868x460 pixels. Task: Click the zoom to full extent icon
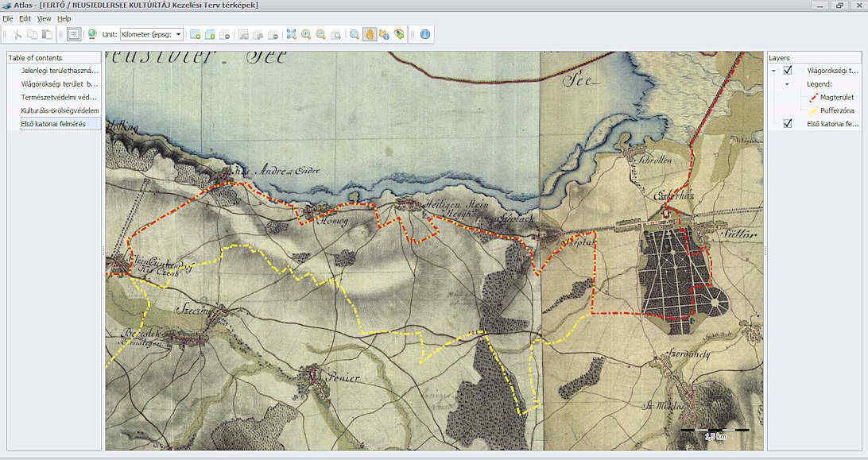pyautogui.click(x=292, y=34)
